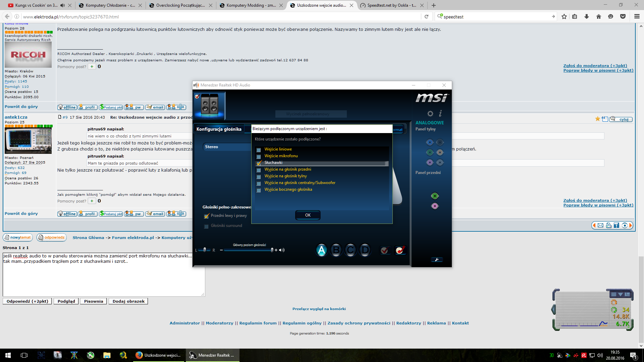Screen dimensions: 644x362
Task: Click the pink front panel jack
Action: tap(435, 206)
